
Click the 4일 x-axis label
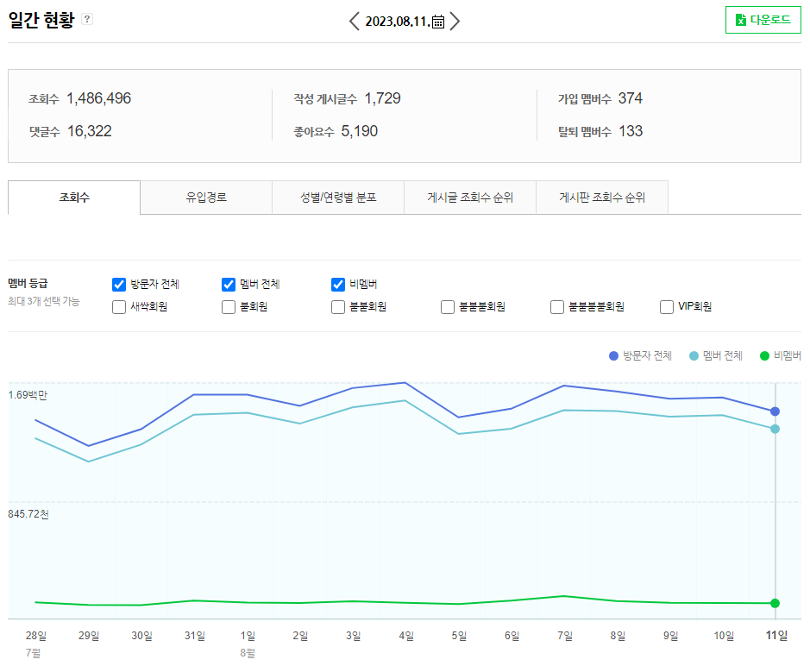pos(406,636)
